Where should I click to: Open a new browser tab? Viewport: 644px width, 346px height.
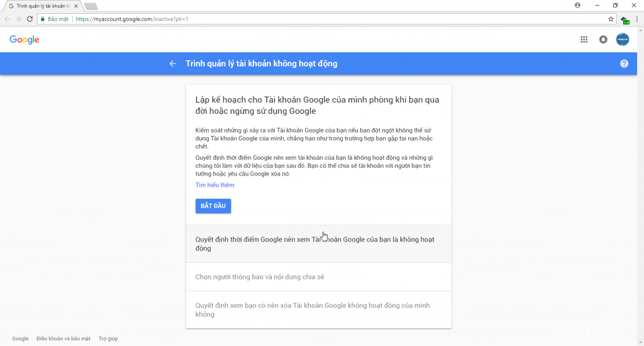point(91,6)
